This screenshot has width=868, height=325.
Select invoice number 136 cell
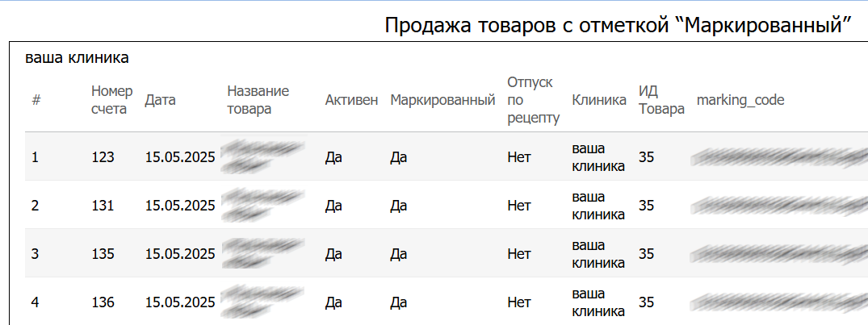(103, 302)
